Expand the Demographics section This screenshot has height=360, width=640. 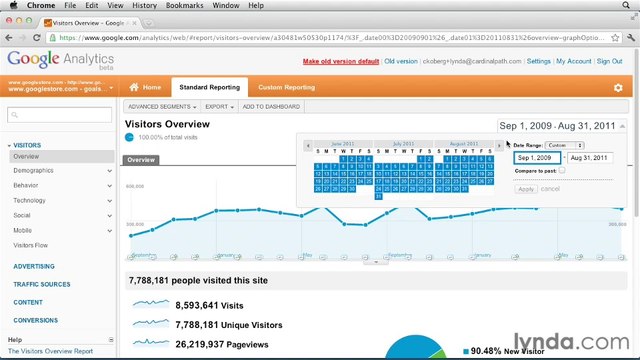click(109, 171)
